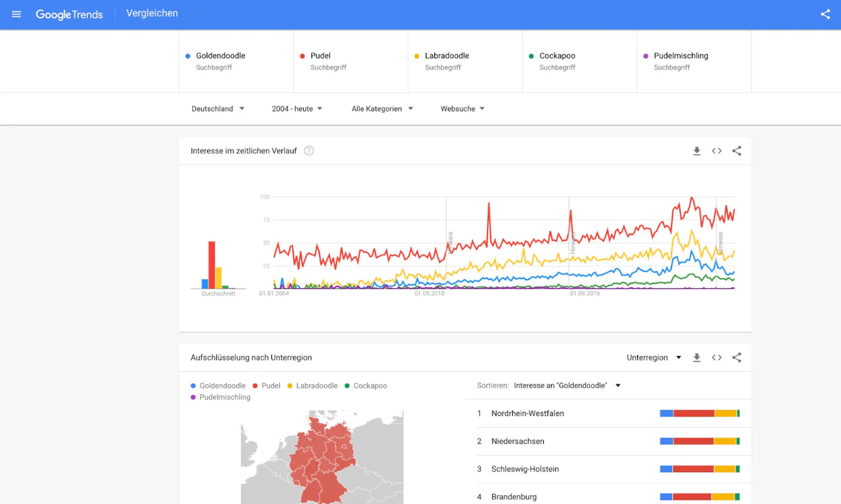Click the Niedersachsen region row
841x504 pixels.
pos(608,441)
